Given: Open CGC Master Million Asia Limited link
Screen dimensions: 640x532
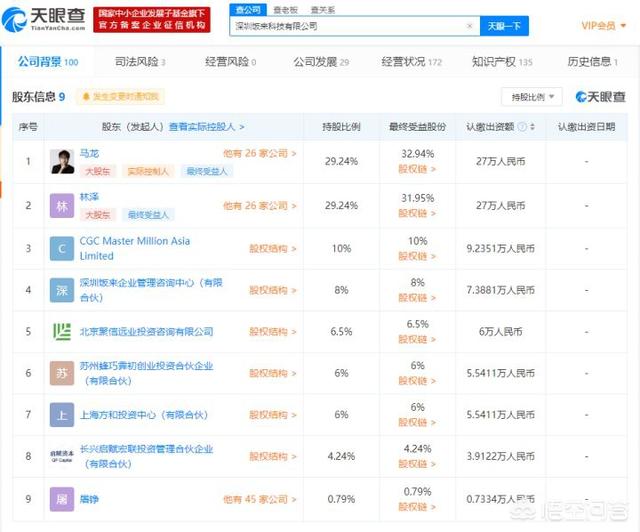Looking at the screenshot, I should click(x=135, y=248).
